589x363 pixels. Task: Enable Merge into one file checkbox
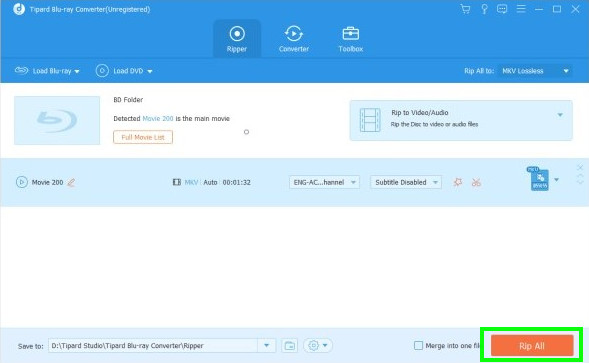[418, 345]
